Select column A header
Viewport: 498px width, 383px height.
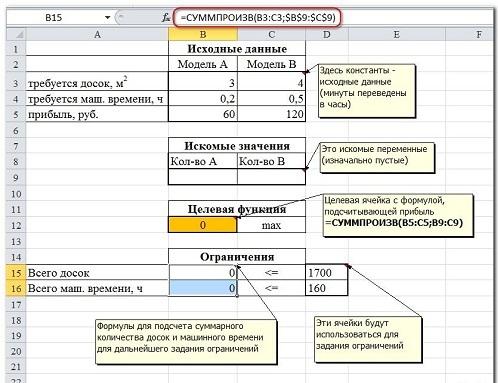97,34
